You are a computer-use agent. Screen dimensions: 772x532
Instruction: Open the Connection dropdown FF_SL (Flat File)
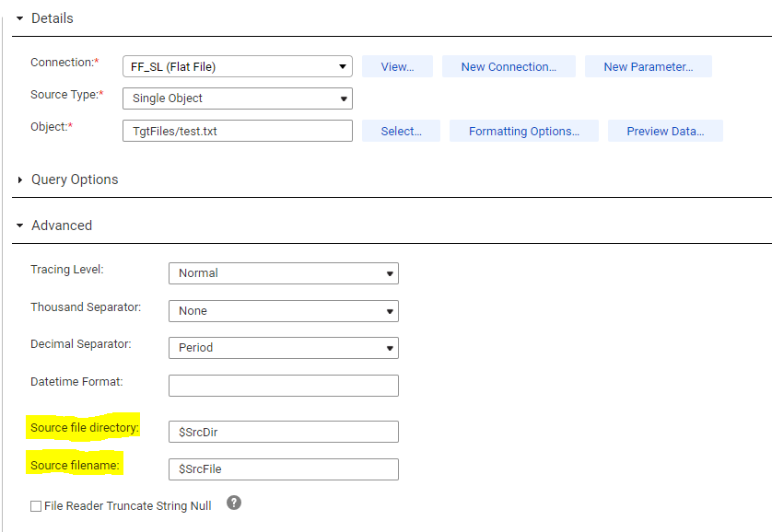tap(238, 66)
